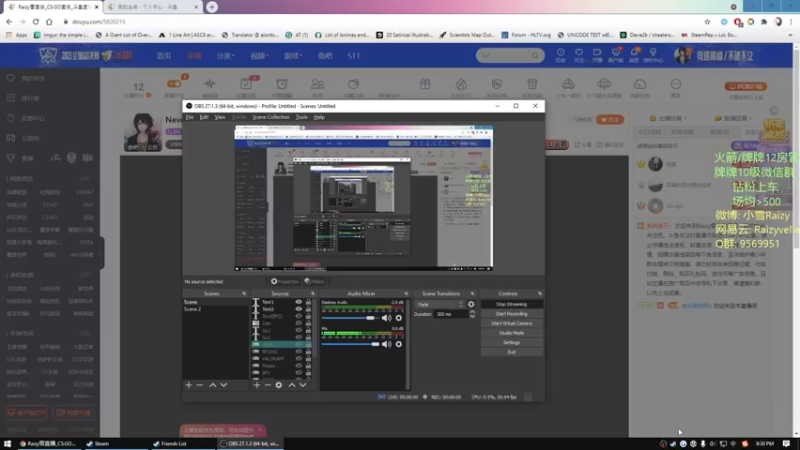Click Exit in OBS Controls
This screenshot has width=800, height=450.
tap(511, 352)
